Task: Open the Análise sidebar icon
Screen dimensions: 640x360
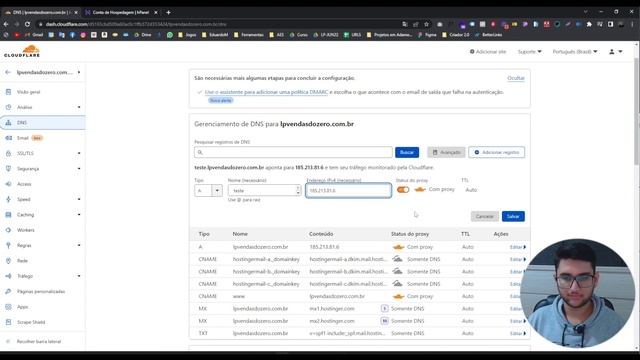Action: pyautogui.click(x=9, y=107)
